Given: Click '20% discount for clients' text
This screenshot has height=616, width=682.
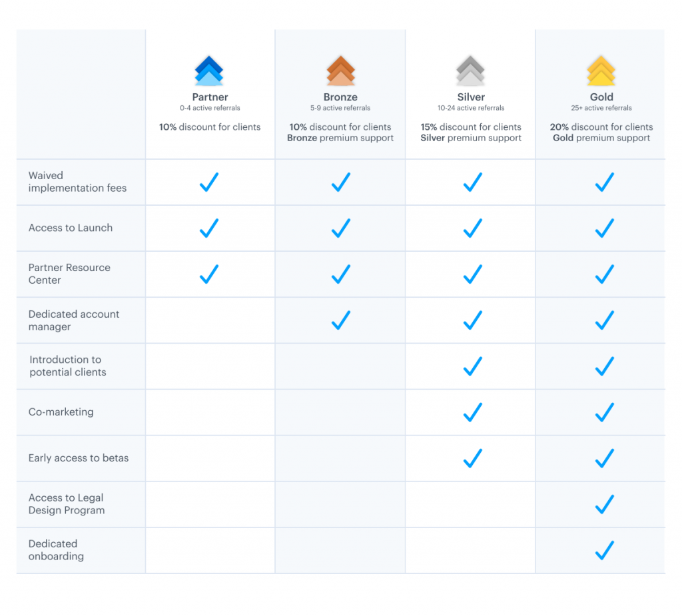Looking at the screenshot, I should pyautogui.click(x=601, y=127).
